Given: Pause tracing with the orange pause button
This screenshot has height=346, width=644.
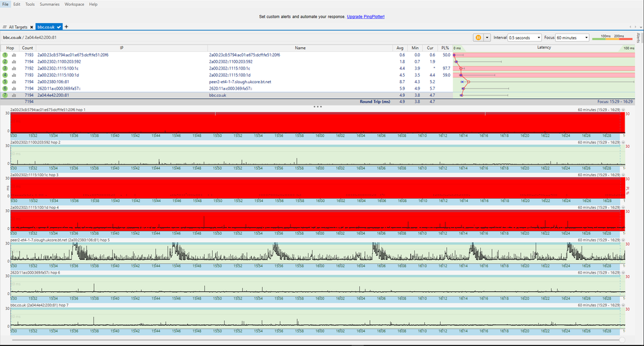Looking at the screenshot, I should point(478,38).
